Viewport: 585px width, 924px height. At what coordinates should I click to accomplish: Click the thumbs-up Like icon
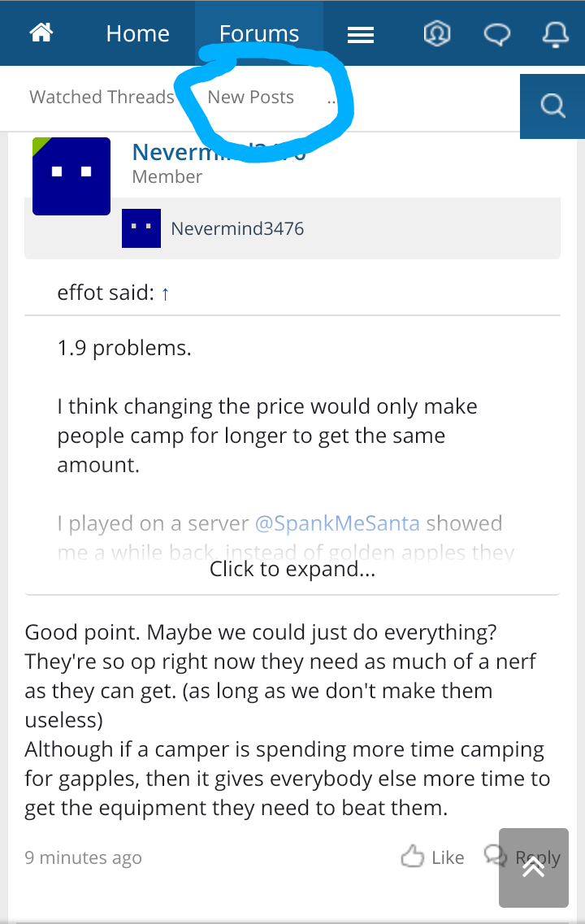[x=413, y=857]
